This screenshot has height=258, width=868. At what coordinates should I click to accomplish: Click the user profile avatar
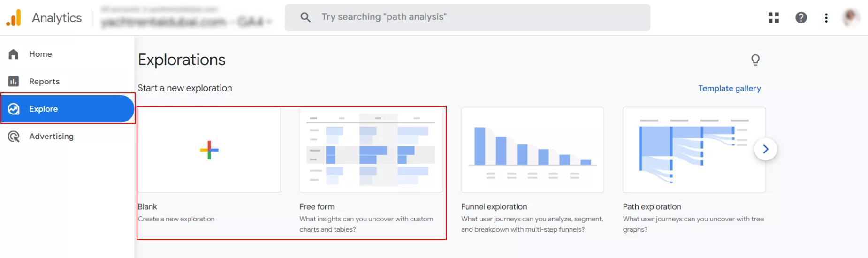(x=851, y=17)
